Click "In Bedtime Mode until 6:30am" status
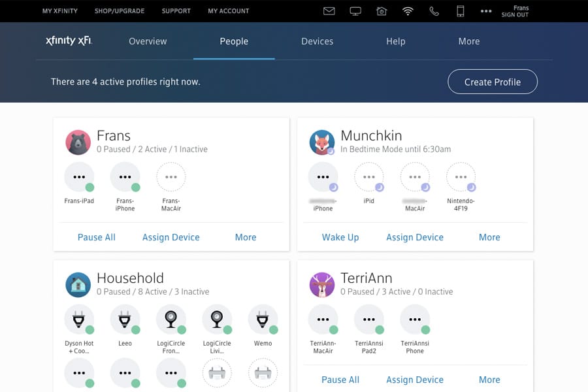Image resolution: width=588 pixels, height=392 pixels. pyautogui.click(x=396, y=150)
